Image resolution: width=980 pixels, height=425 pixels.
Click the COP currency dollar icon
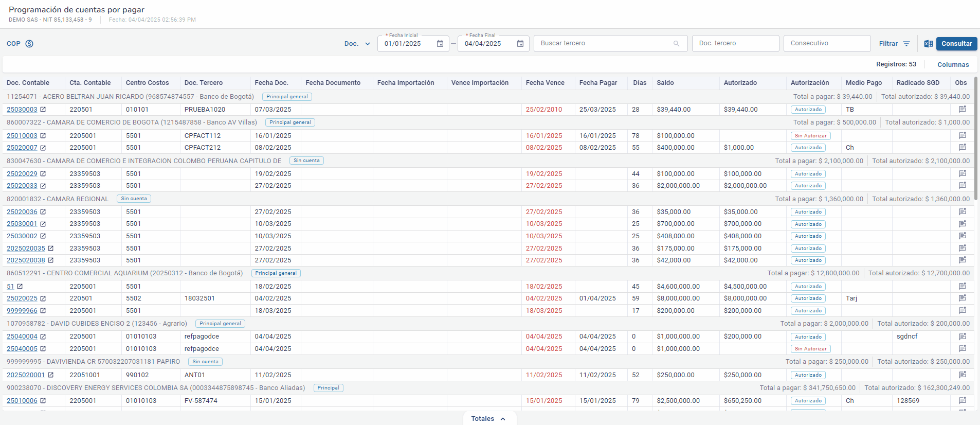[x=29, y=44]
